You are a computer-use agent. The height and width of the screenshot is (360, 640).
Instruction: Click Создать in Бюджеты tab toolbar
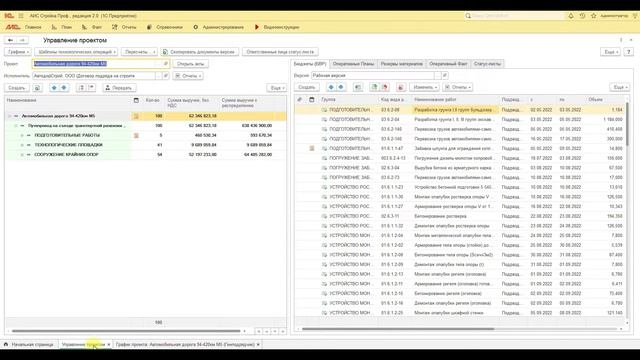pyautogui.click(x=307, y=87)
